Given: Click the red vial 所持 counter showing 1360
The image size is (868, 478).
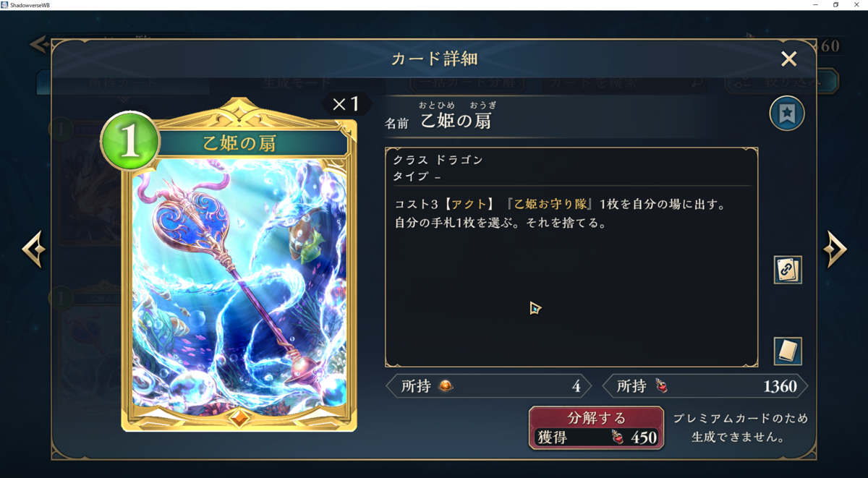Looking at the screenshot, I should tap(705, 386).
